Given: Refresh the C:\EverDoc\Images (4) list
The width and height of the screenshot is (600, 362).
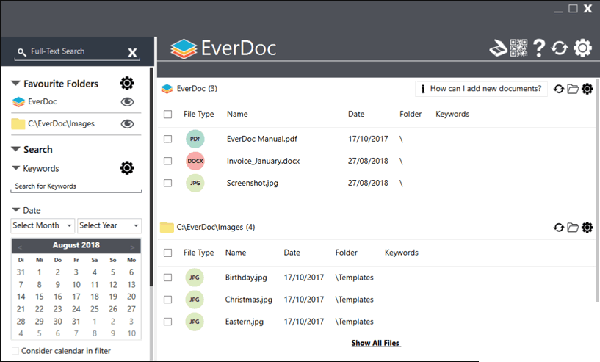Looking at the screenshot, I should [x=559, y=228].
